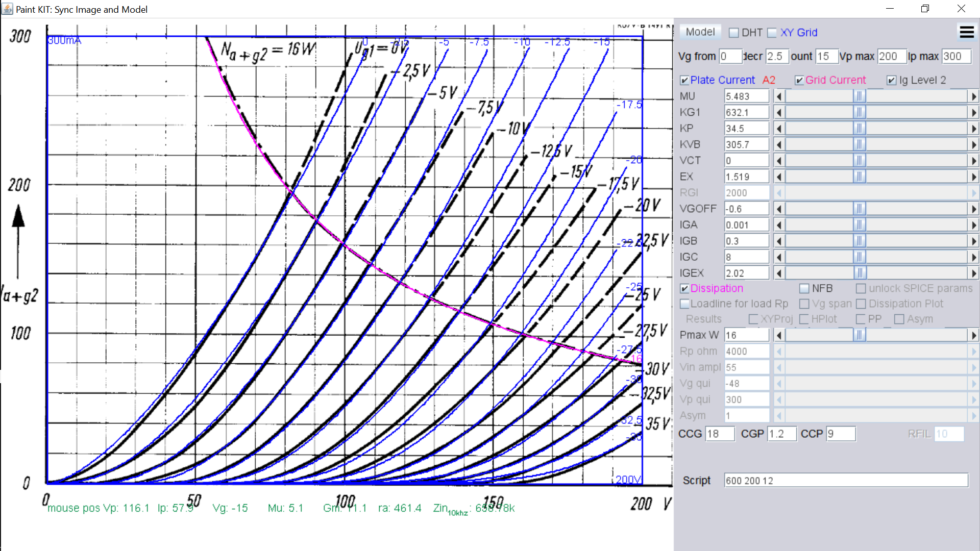
Task: Click the Model button
Action: coord(700,32)
